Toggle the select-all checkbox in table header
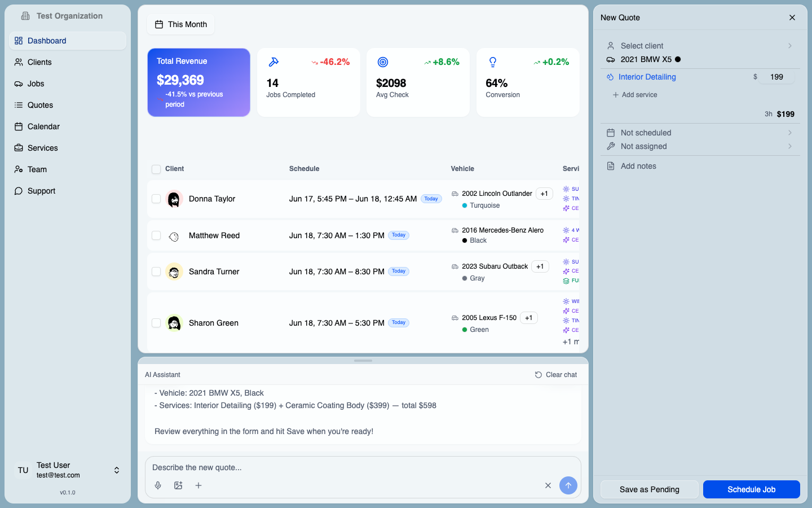 156,169
